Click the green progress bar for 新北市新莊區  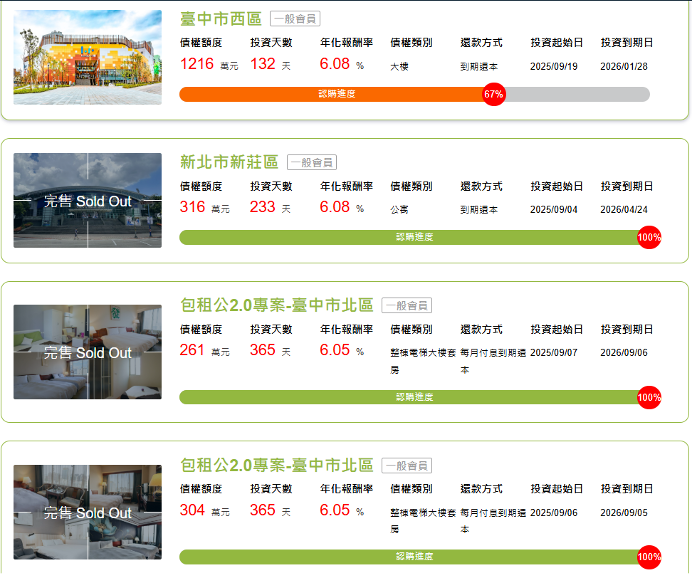(x=400, y=237)
